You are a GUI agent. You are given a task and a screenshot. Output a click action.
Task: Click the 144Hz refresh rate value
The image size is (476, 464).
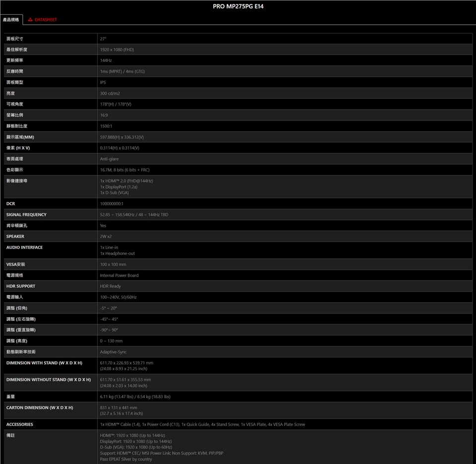click(x=106, y=60)
